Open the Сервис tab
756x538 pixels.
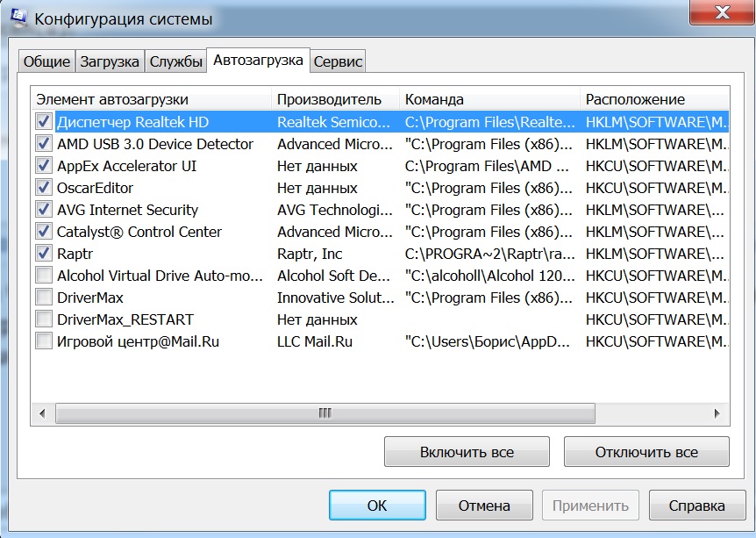click(338, 61)
